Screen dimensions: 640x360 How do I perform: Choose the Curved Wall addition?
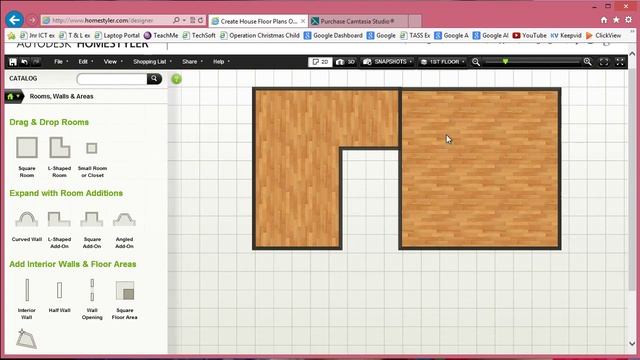click(27, 219)
